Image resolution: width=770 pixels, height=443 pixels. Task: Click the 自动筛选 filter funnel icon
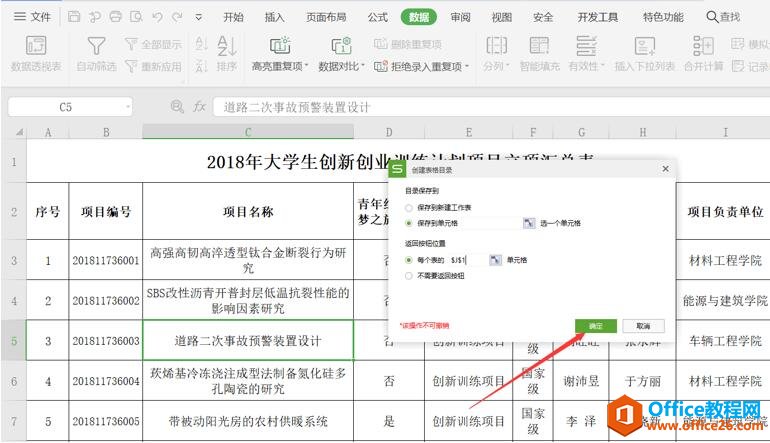[x=96, y=46]
